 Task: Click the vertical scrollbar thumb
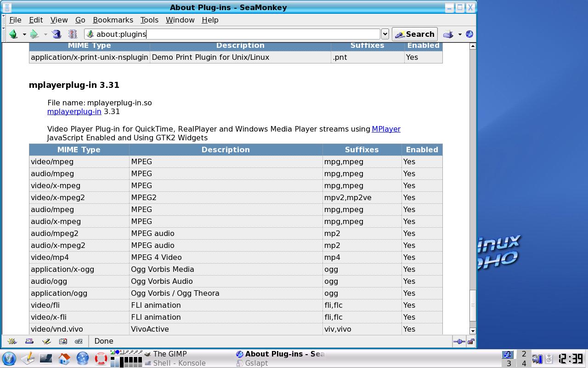click(x=473, y=305)
